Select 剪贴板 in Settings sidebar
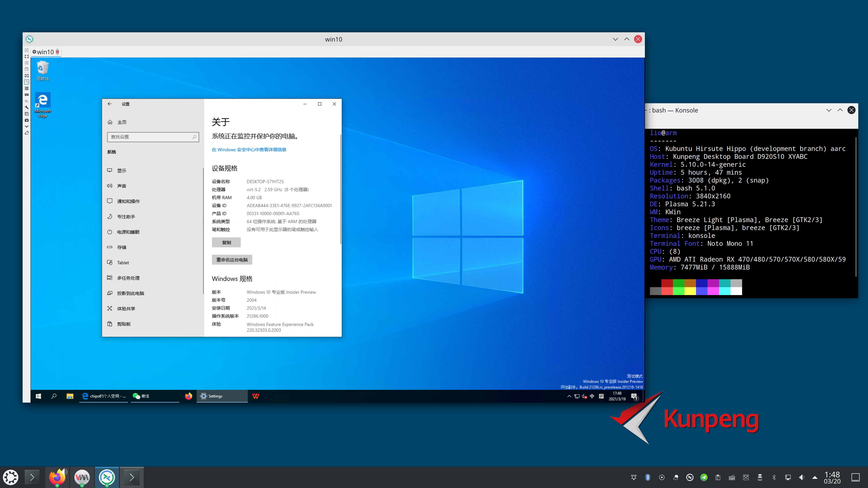Viewport: 868px width, 488px height. (153, 324)
